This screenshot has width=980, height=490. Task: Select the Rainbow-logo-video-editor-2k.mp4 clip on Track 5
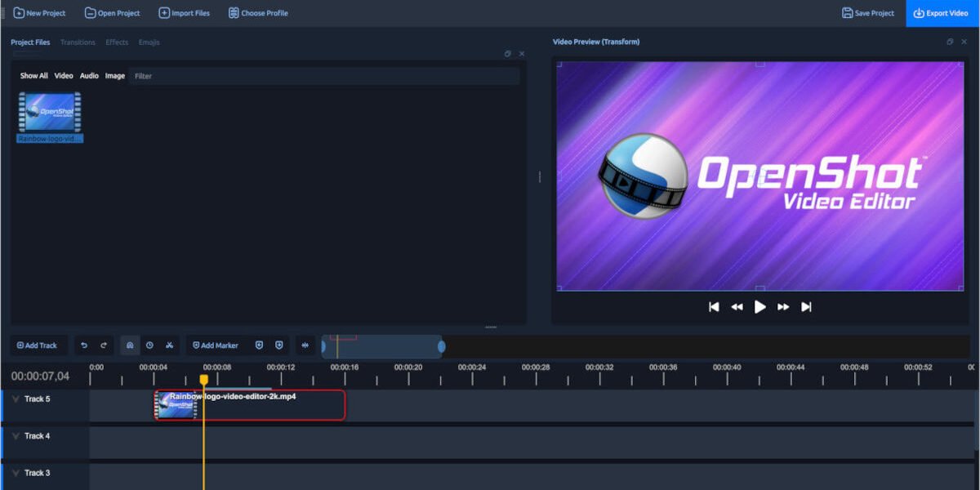(250, 405)
